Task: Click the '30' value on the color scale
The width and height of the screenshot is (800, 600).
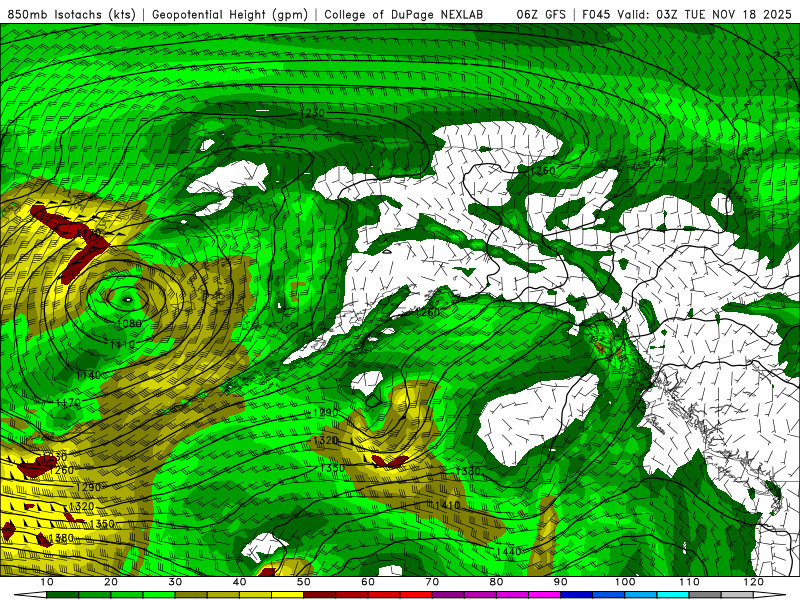Action: [175, 582]
